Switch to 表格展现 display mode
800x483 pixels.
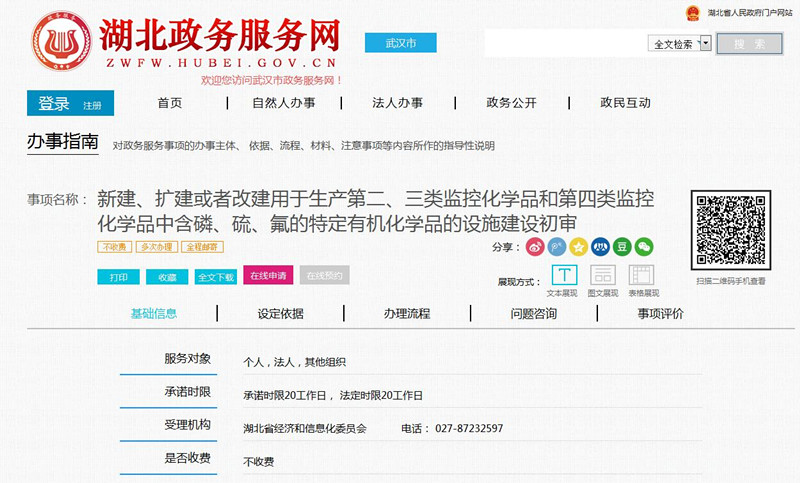[x=641, y=275]
